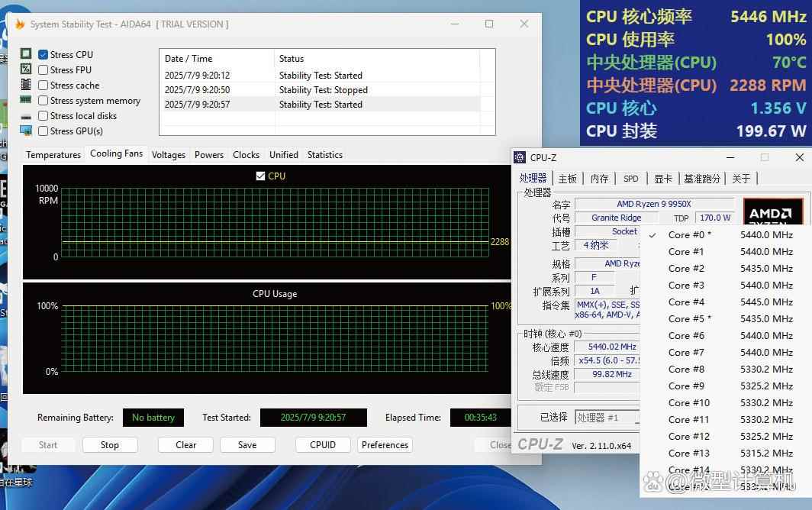The height and width of the screenshot is (510, 812).
Task: Enable the Stress FPU checkbox
Action: (43, 70)
